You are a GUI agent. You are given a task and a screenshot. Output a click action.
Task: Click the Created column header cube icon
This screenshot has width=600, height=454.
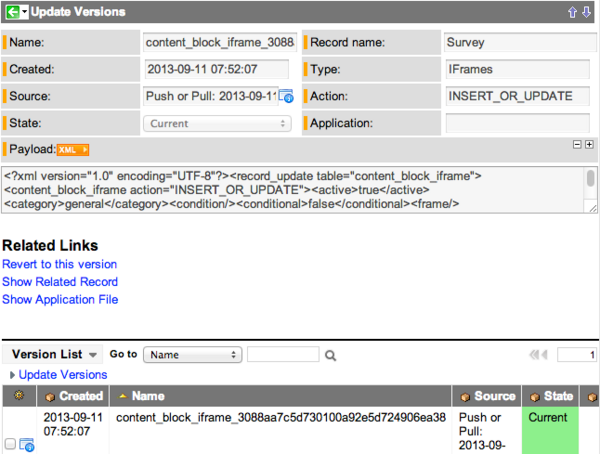coord(50,397)
